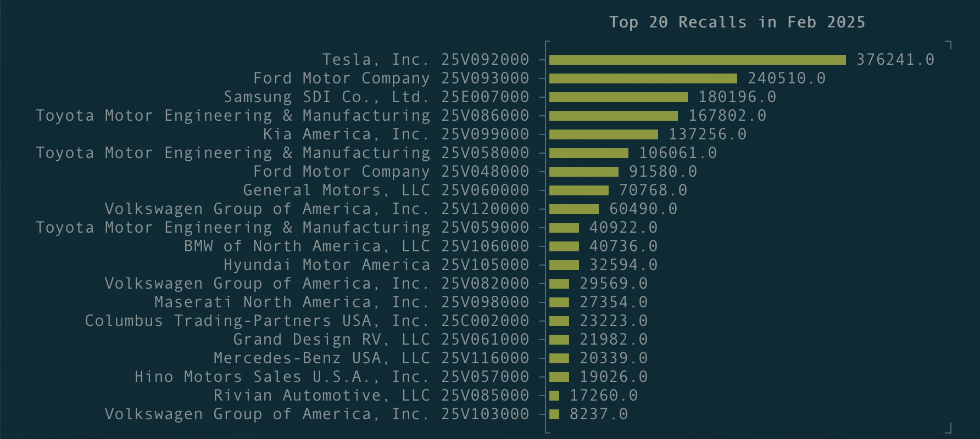Viewport: 980px width, 439px height.
Task: Select the value 21982.0
Action: 614,339
